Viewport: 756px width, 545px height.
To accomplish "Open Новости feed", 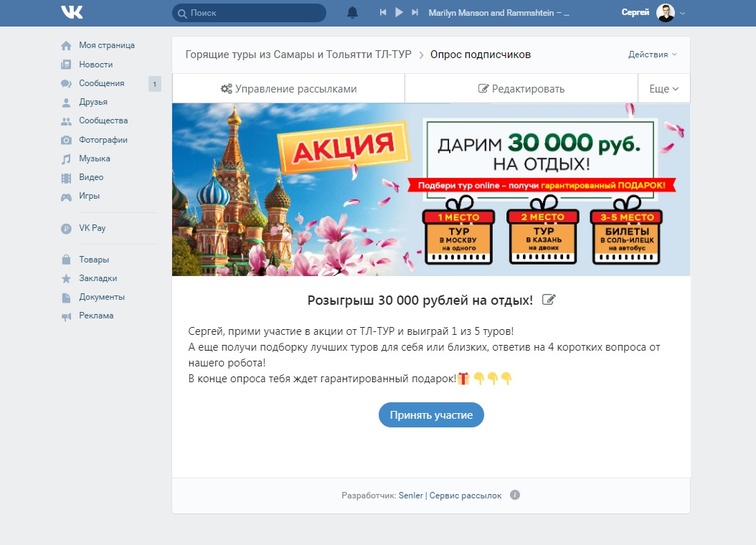I will pyautogui.click(x=96, y=64).
